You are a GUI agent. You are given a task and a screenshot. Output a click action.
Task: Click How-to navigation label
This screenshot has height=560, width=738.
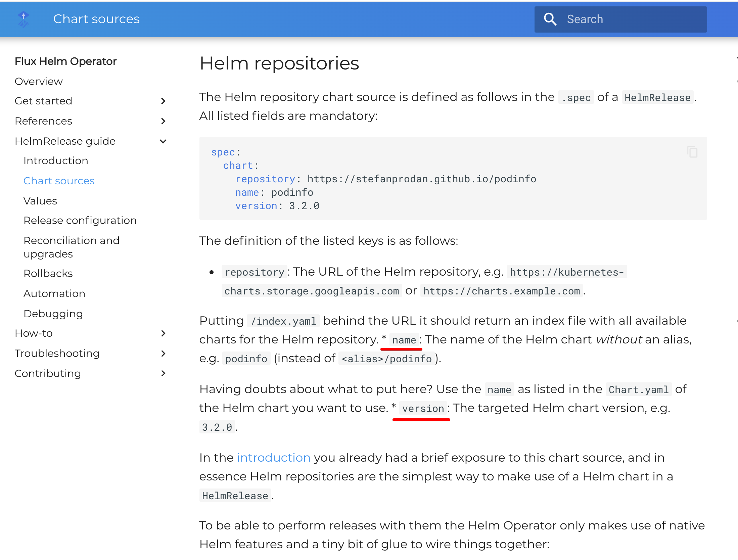point(34,333)
